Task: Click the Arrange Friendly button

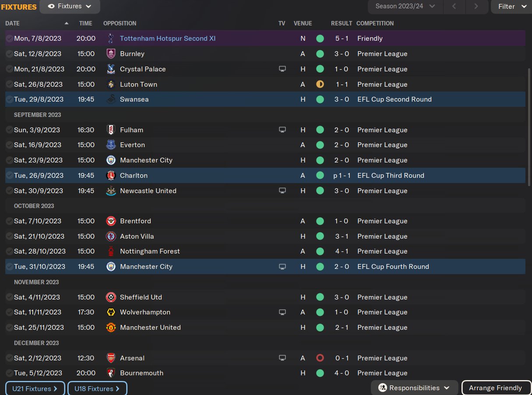Action: point(495,388)
